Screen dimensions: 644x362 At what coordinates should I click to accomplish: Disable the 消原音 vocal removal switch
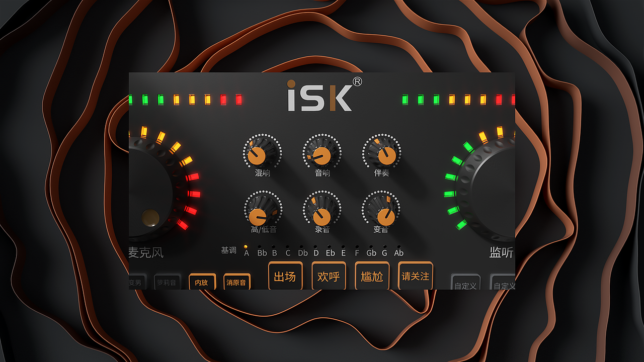point(236,282)
